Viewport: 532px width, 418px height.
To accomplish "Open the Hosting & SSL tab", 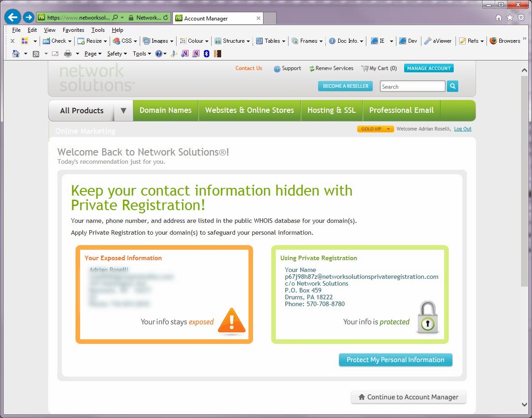I will pyautogui.click(x=331, y=111).
